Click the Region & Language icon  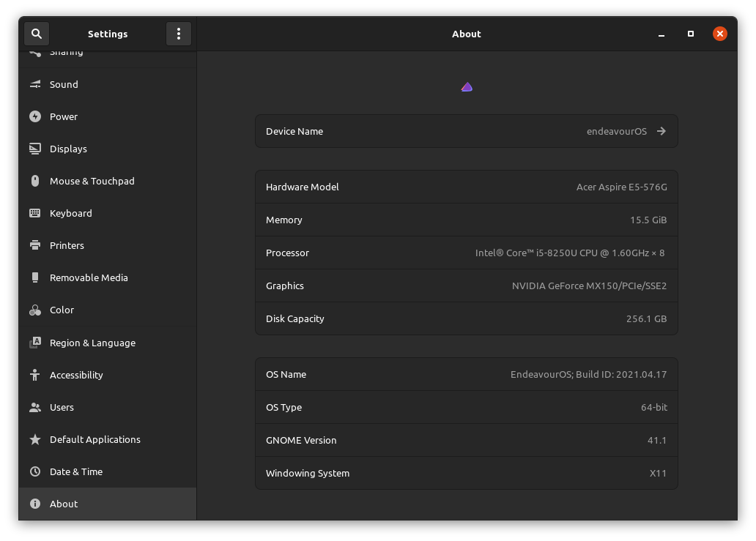[35, 343]
